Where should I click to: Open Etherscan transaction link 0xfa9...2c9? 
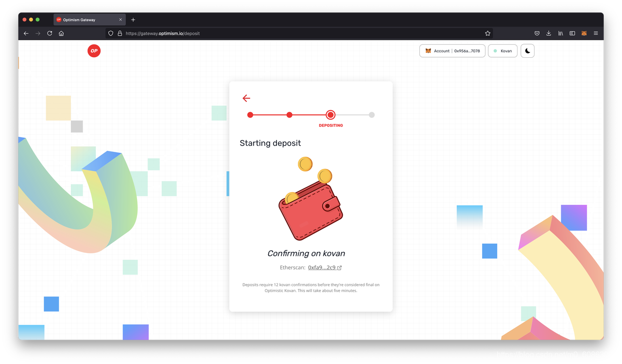[325, 267]
